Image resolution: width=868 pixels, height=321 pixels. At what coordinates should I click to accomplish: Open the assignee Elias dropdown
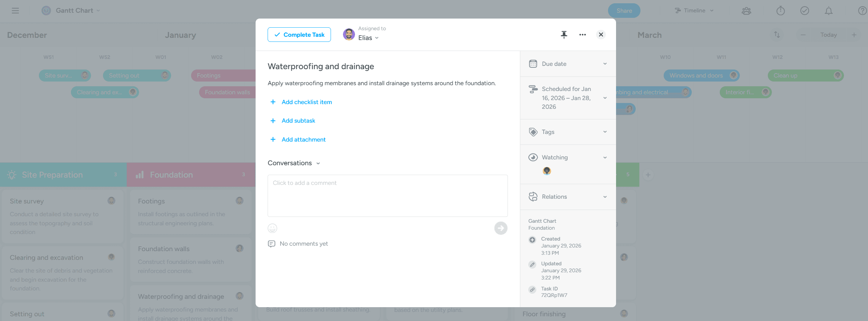(x=368, y=38)
